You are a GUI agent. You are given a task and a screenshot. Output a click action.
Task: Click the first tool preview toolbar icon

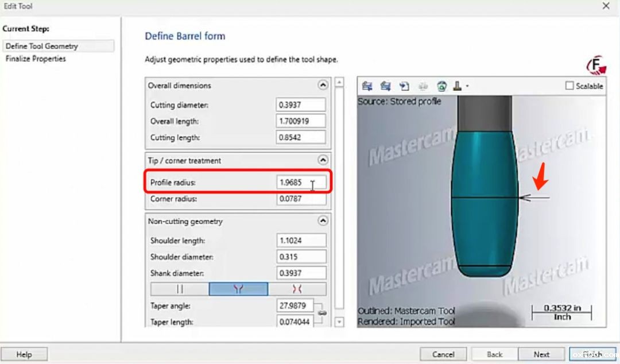367,86
